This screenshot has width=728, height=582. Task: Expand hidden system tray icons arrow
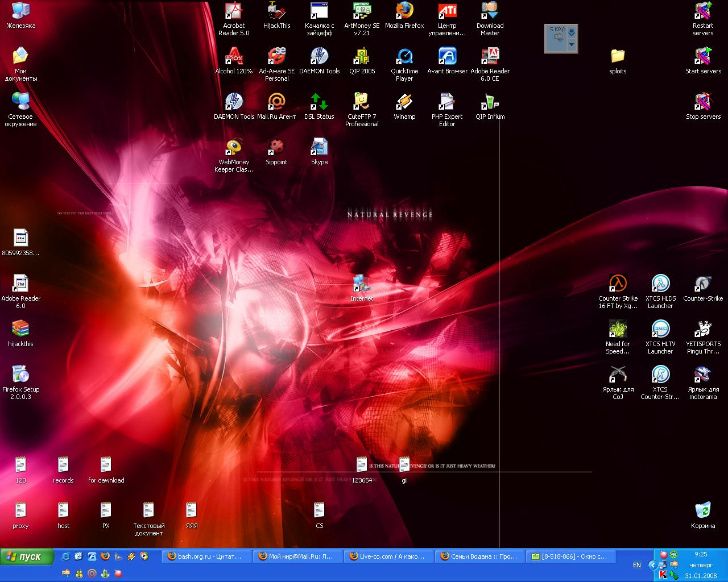pyautogui.click(x=653, y=565)
